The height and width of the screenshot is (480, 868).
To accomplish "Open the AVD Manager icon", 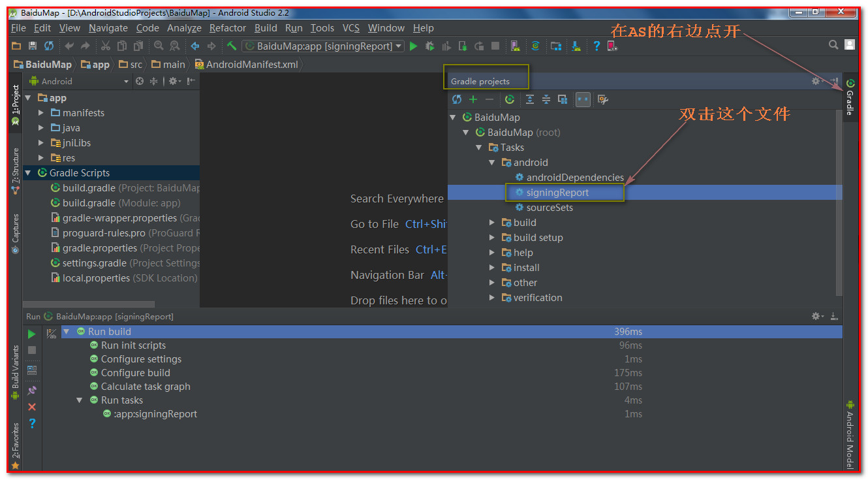I will [x=516, y=46].
